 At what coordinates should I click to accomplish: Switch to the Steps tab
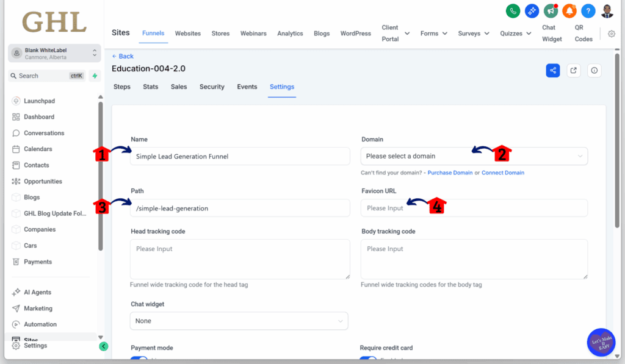click(x=122, y=87)
